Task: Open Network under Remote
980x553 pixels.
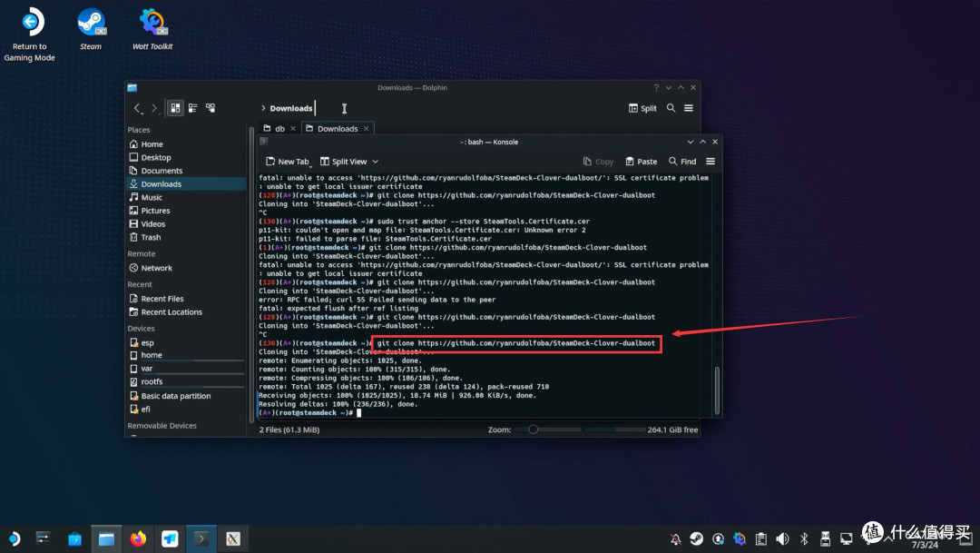Action: pyautogui.click(x=156, y=268)
